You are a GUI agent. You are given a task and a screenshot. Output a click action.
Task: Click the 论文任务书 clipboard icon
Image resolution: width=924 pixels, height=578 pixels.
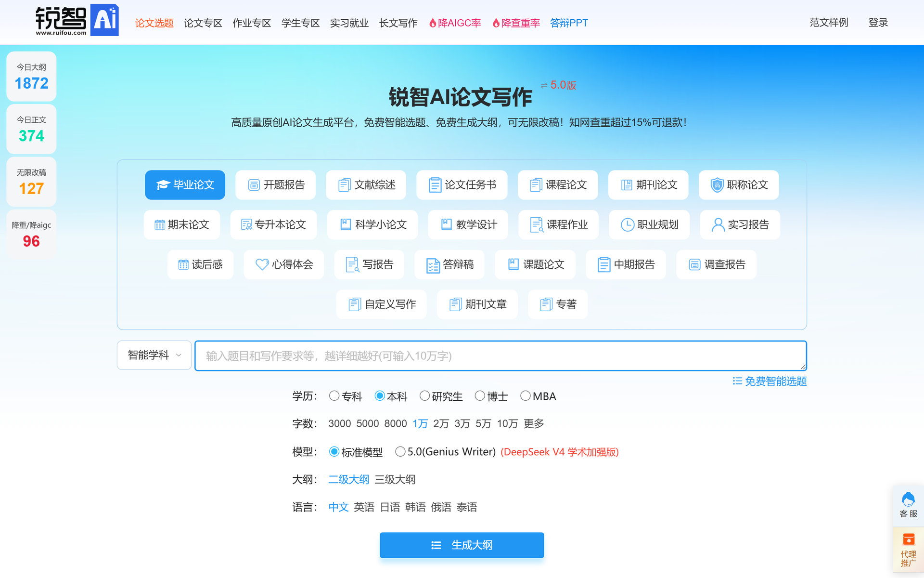pos(435,185)
